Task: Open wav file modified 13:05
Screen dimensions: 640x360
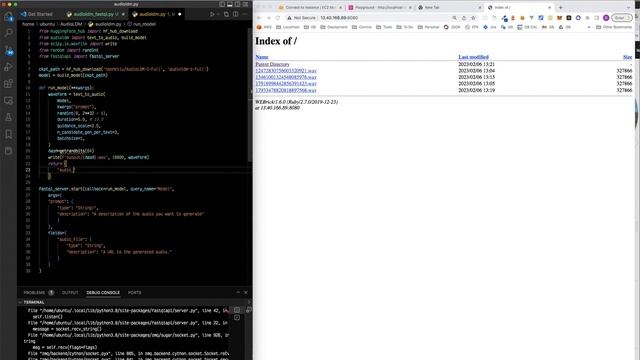Action: click(286, 84)
